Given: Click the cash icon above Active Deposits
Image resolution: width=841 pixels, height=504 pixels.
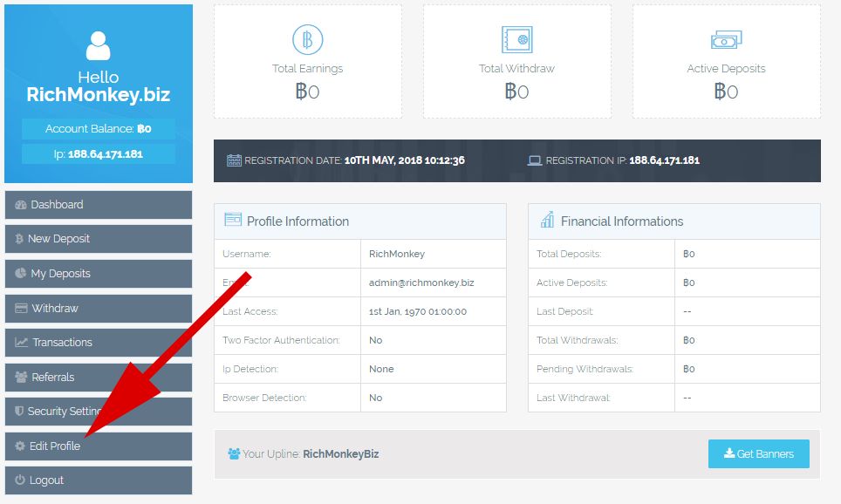Looking at the screenshot, I should 726,40.
